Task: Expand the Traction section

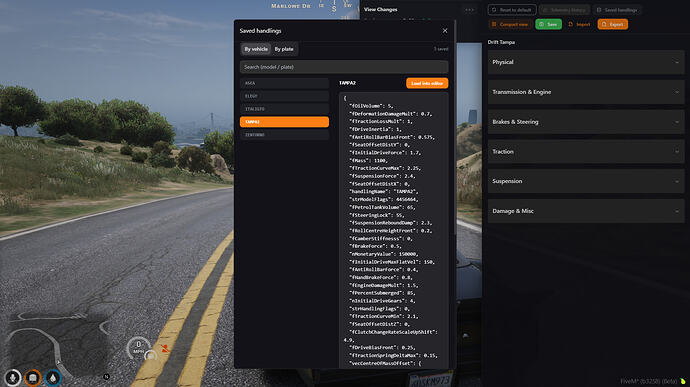Action: pyautogui.click(x=586, y=151)
